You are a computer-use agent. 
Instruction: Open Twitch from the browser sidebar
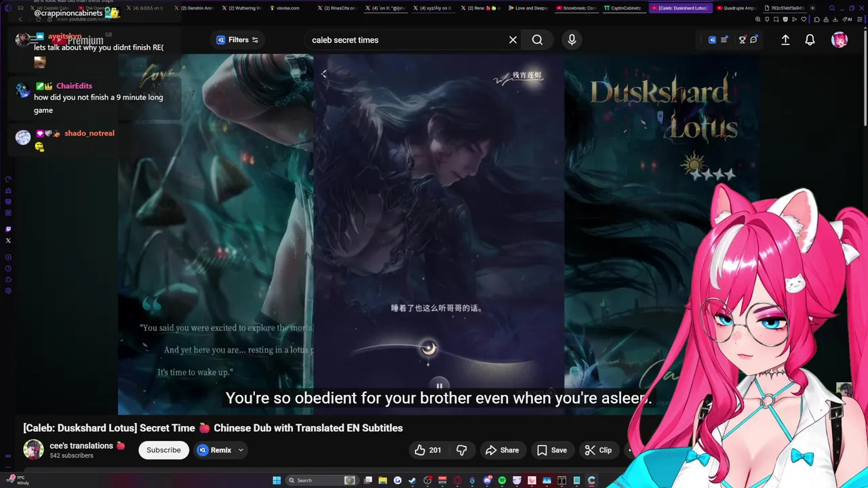coord(8,229)
